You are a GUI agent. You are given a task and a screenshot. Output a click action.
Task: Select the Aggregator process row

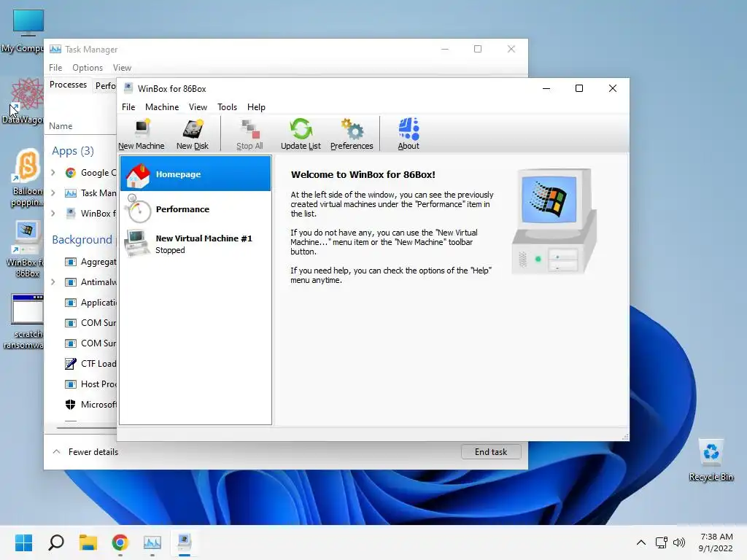click(81, 262)
